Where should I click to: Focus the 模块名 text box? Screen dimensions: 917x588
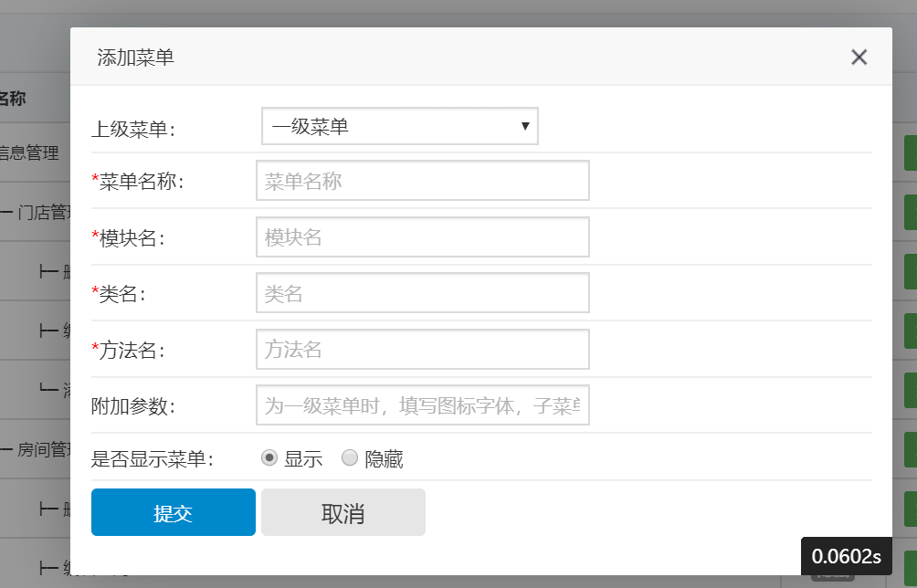point(422,236)
